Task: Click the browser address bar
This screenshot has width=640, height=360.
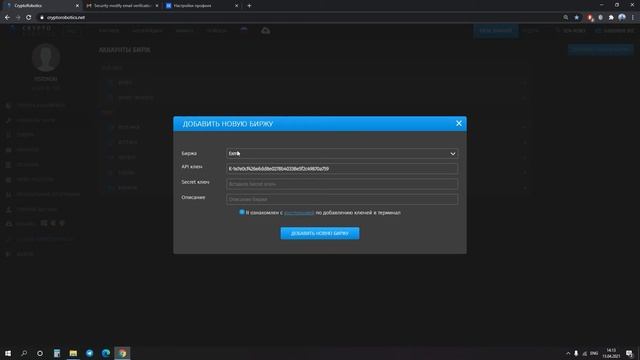Action: tap(300, 18)
